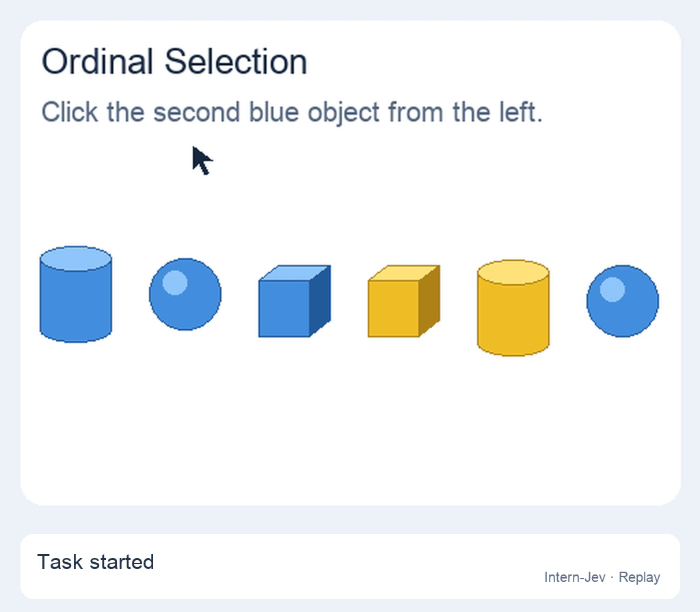Select the second blue object from the left
700x612 pixels.
point(185,294)
